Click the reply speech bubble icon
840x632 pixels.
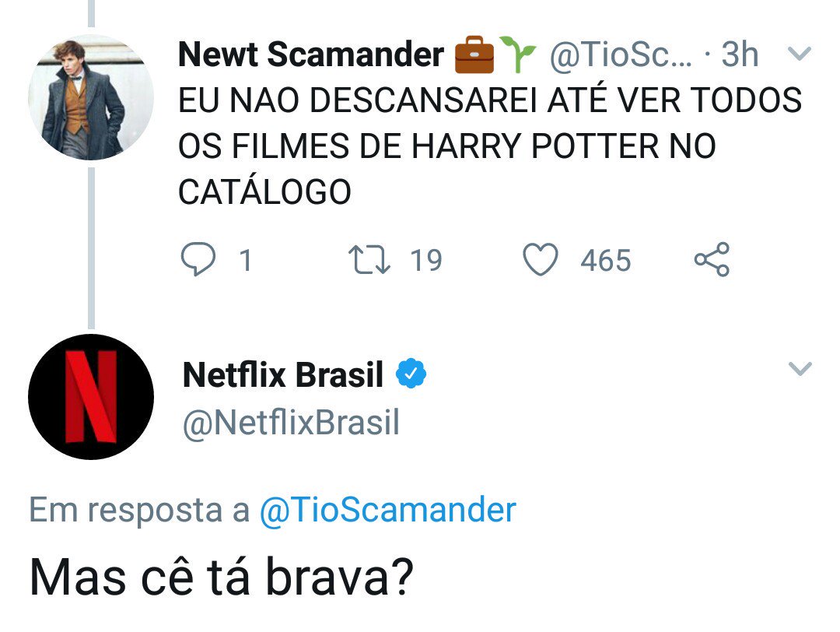(198, 260)
